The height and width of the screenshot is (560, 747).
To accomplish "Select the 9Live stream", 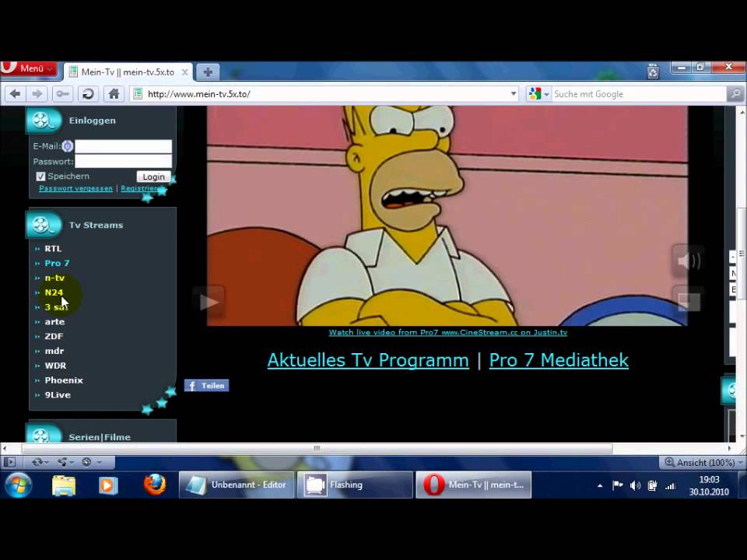I will tap(58, 395).
